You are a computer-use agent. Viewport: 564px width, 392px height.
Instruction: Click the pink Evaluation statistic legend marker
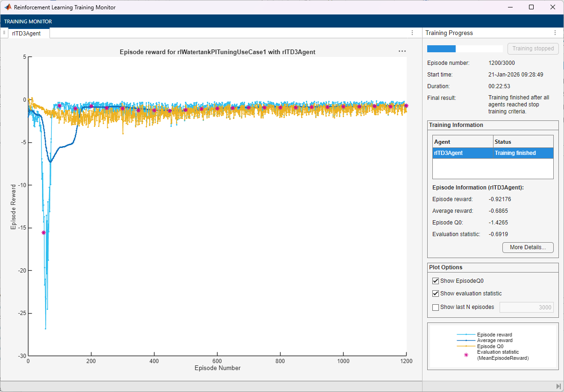pos(466,355)
